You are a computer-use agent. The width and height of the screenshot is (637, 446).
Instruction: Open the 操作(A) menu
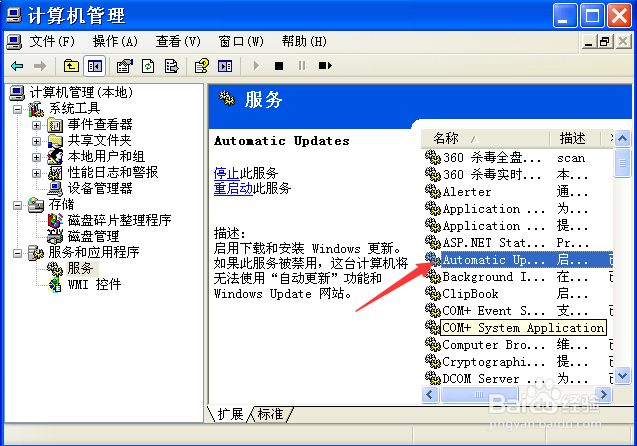tap(115, 41)
